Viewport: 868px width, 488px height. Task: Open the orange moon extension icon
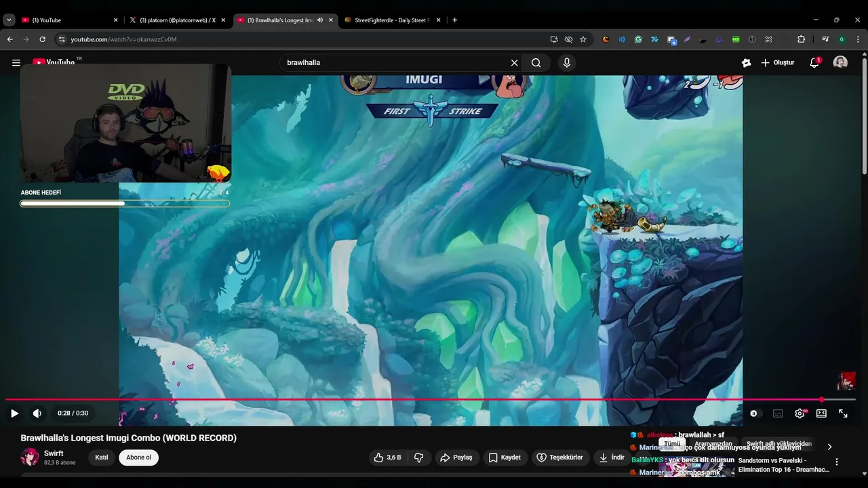(606, 39)
